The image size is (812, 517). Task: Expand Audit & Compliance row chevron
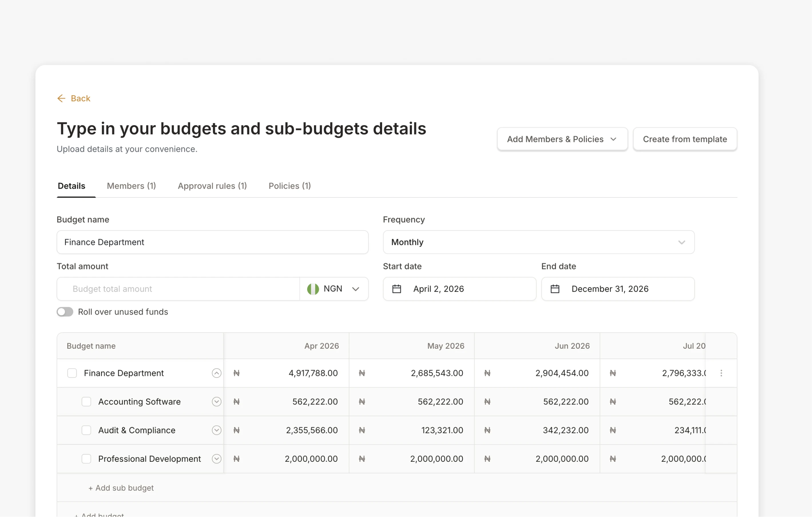pyautogui.click(x=217, y=430)
